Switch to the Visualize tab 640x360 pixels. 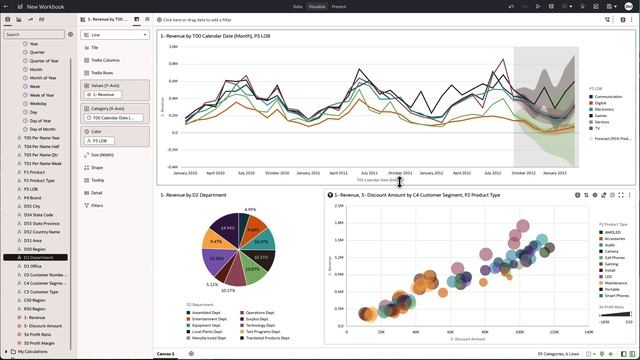click(317, 7)
